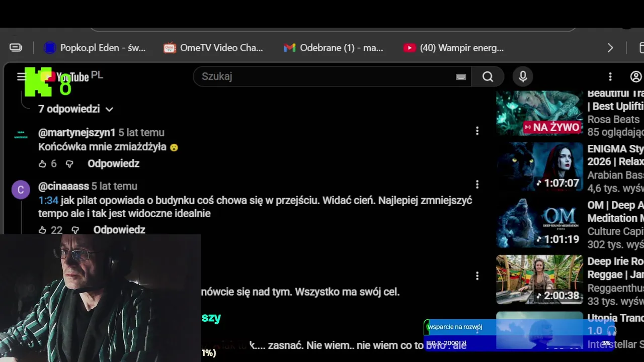The image size is (644, 362).
Task: Open the Utopia Trance video thumbnail
Action: pos(539,330)
